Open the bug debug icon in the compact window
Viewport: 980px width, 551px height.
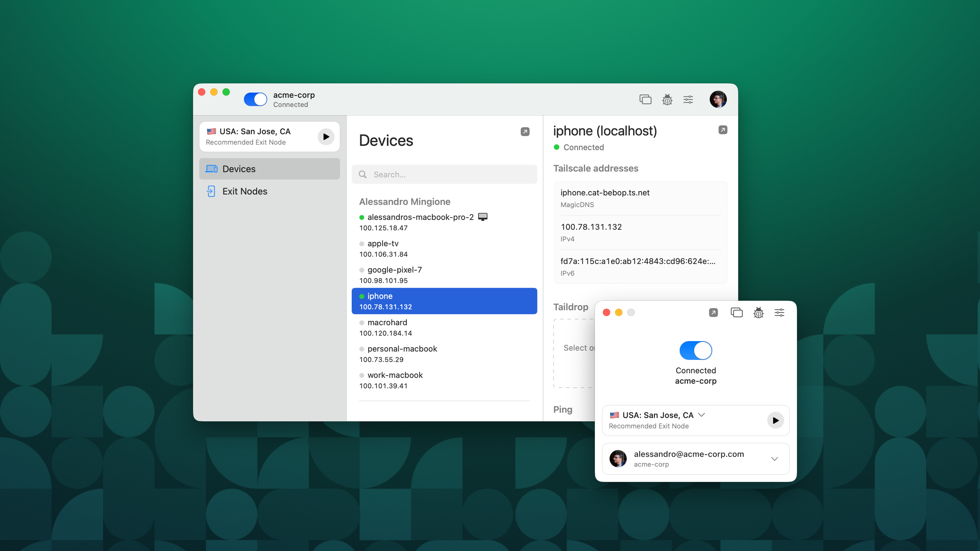pos(758,312)
